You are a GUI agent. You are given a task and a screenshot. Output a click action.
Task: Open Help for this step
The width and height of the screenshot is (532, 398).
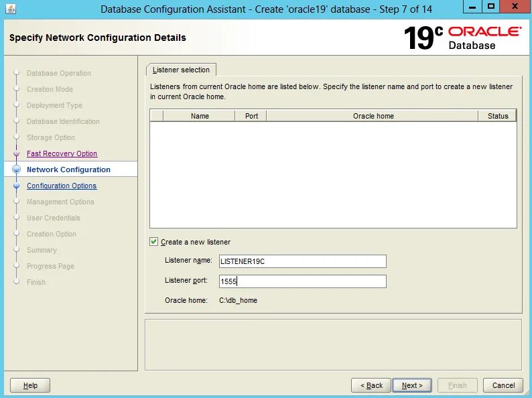[x=30, y=385]
